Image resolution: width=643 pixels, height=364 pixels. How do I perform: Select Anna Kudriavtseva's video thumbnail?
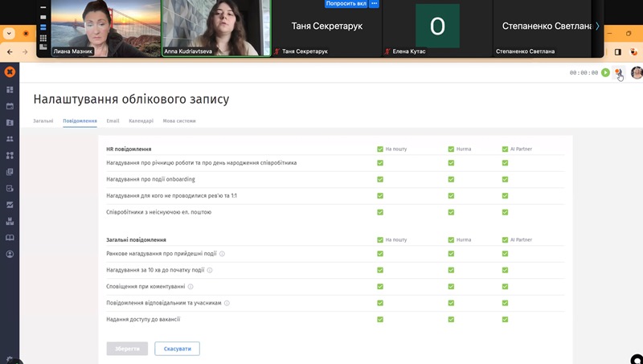click(216, 27)
